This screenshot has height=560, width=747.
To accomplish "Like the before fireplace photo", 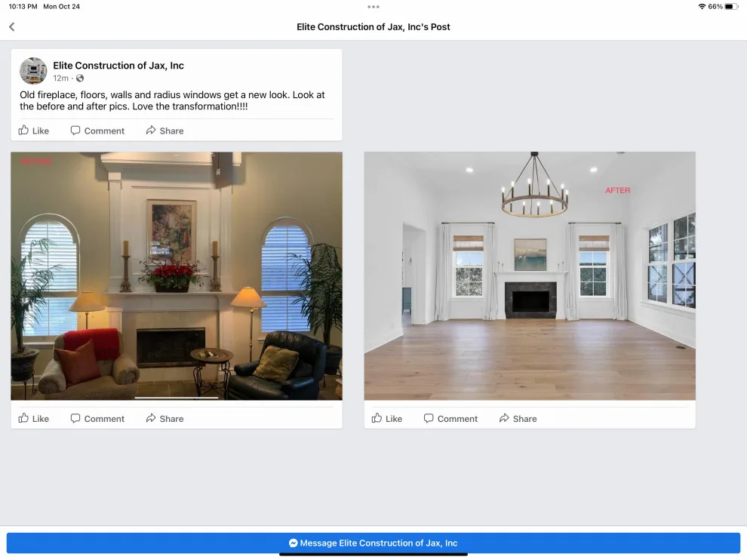I will [x=34, y=418].
